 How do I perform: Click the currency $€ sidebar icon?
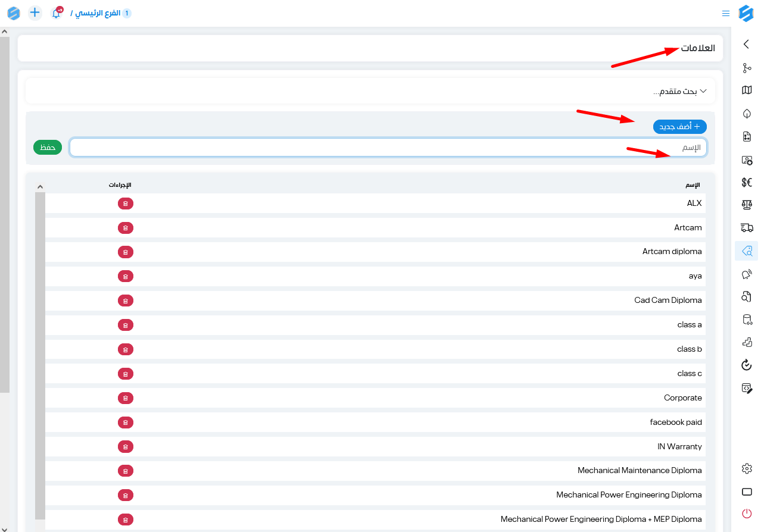(747, 182)
